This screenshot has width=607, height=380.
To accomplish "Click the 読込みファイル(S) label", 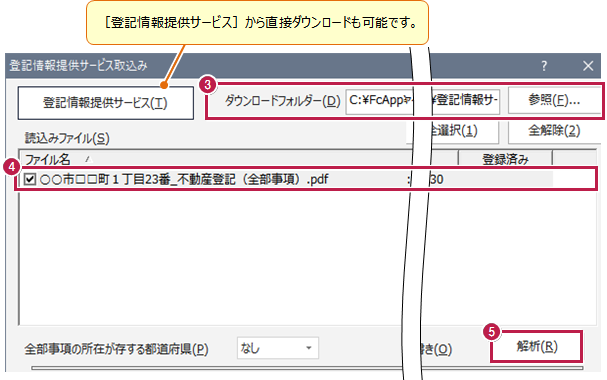I will point(67,138).
